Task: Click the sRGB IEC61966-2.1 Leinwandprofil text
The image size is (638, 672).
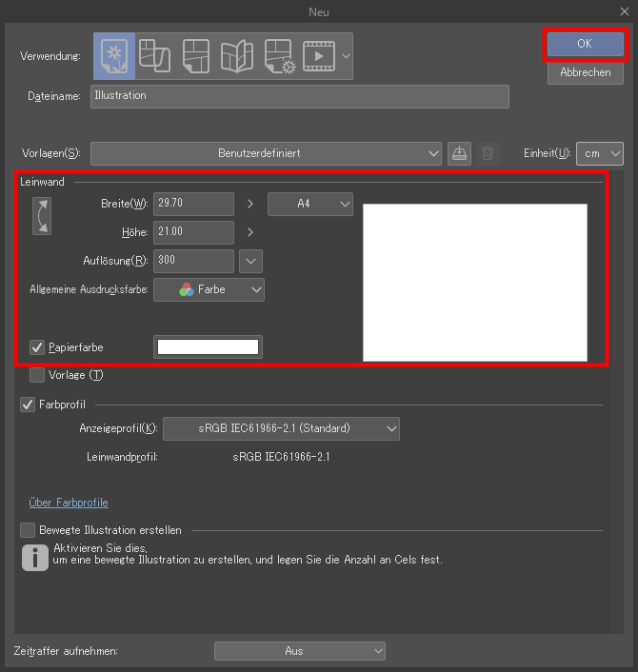Action: pyautogui.click(x=281, y=457)
